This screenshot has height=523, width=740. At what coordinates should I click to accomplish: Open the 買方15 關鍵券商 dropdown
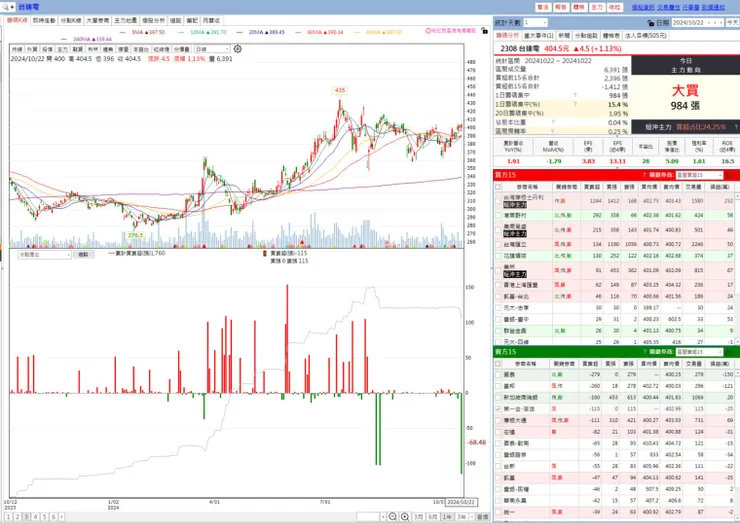(x=699, y=175)
